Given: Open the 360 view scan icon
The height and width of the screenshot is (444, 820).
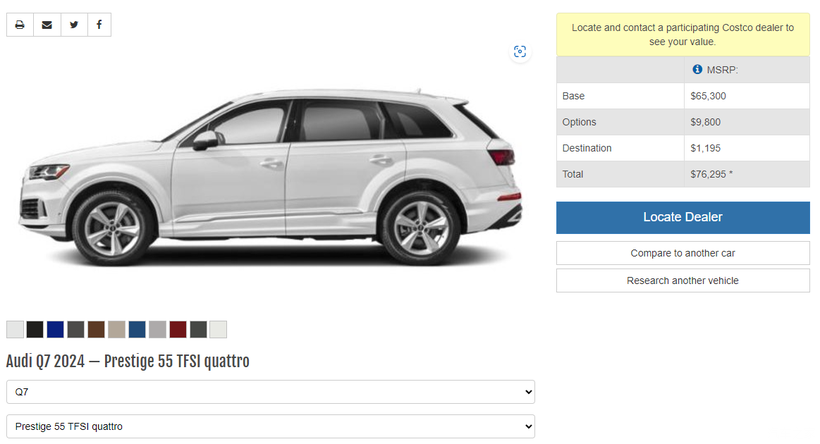Looking at the screenshot, I should point(520,51).
